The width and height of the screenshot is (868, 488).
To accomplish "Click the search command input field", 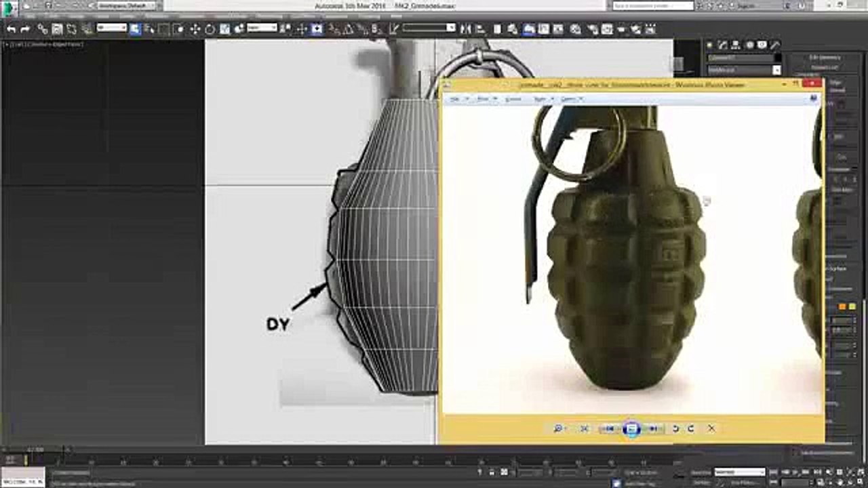I will [653, 5].
